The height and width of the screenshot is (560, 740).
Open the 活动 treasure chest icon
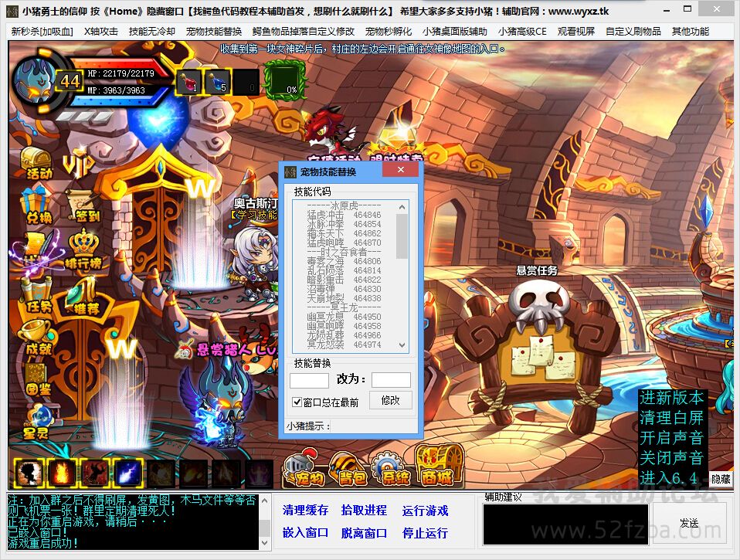[36, 161]
